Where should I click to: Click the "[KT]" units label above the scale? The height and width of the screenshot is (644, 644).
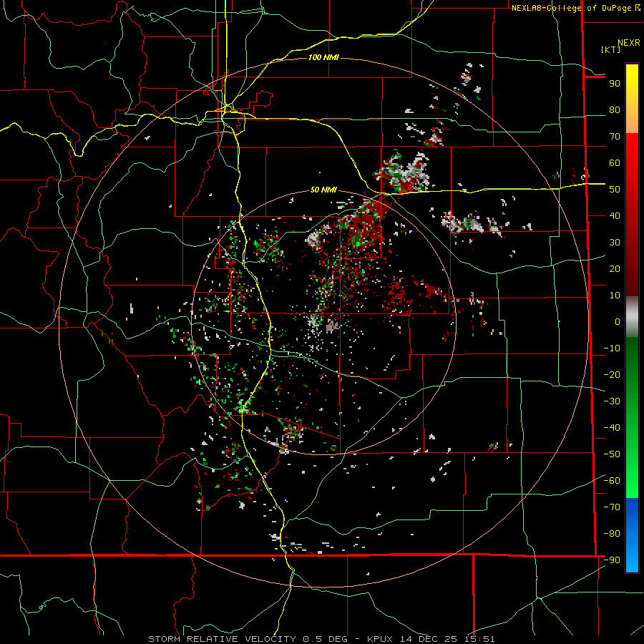tap(611, 49)
